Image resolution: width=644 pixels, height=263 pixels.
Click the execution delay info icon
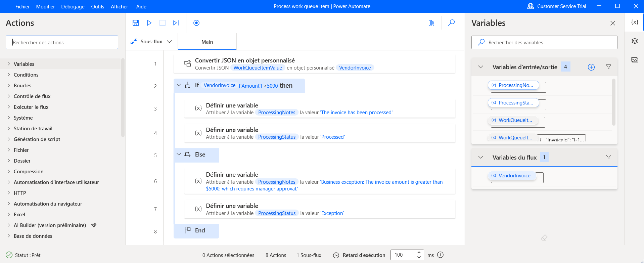(x=441, y=255)
